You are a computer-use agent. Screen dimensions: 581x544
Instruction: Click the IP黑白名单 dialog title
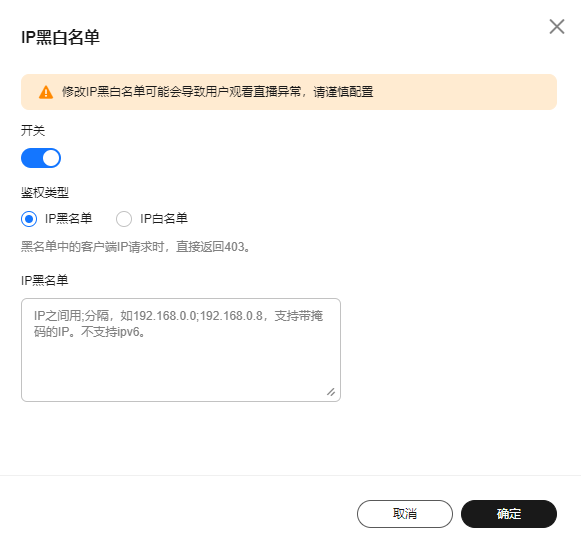[60, 37]
